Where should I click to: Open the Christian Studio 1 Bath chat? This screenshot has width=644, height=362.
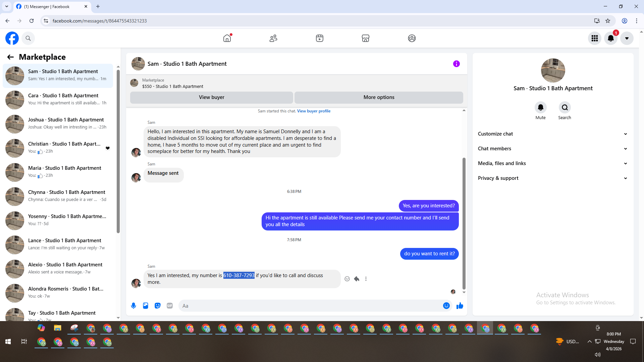[x=58, y=148]
